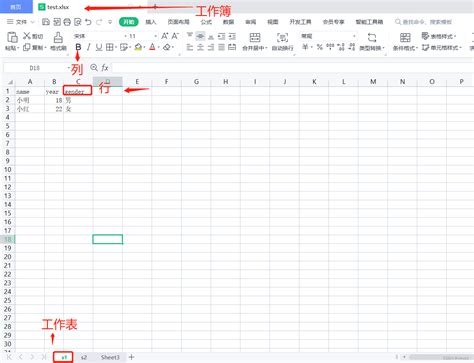The width and height of the screenshot is (474, 363).
Task: Switch to the Formulas tab
Action: 206,22
